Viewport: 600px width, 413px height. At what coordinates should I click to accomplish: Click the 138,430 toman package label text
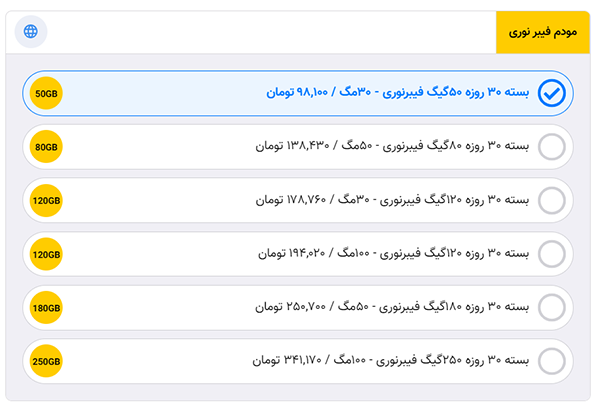point(393,146)
